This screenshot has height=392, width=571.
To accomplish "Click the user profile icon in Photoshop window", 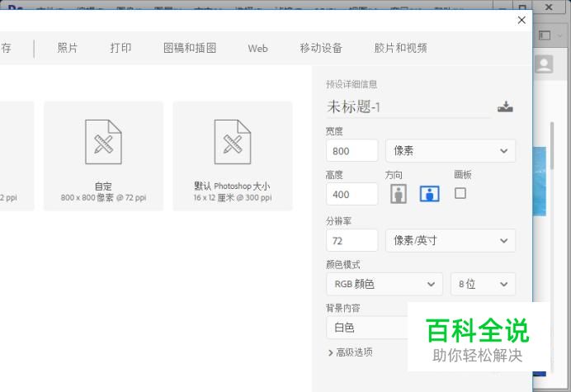I will click(544, 64).
